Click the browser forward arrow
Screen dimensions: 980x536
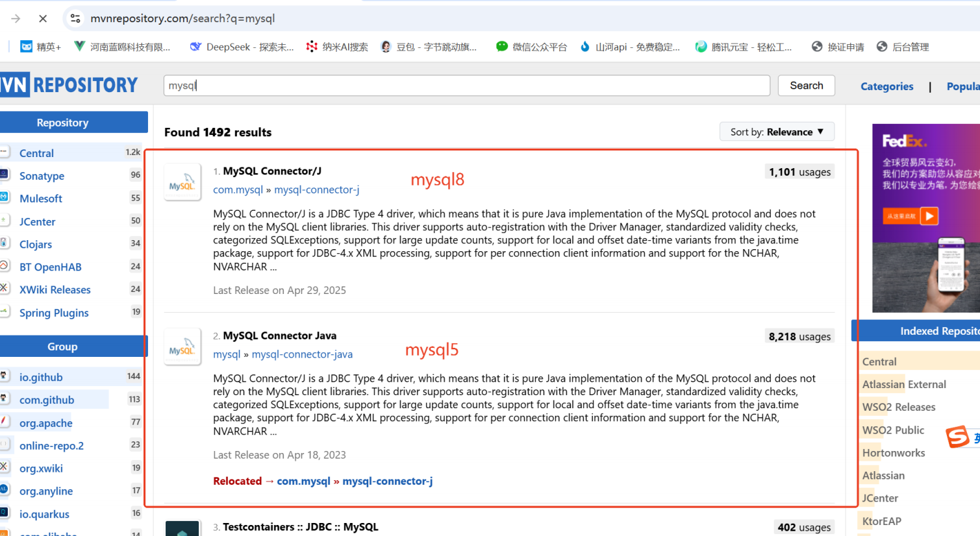pyautogui.click(x=16, y=19)
